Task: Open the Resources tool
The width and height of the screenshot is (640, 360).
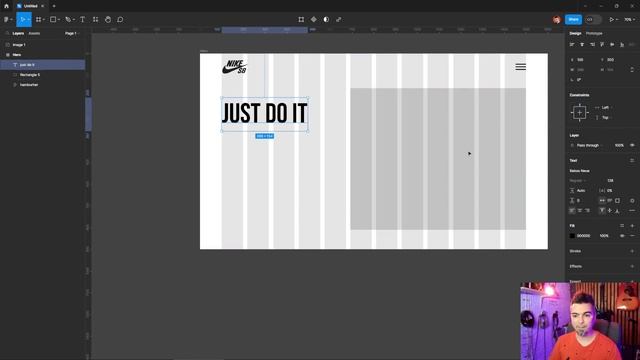Action: coord(95,19)
